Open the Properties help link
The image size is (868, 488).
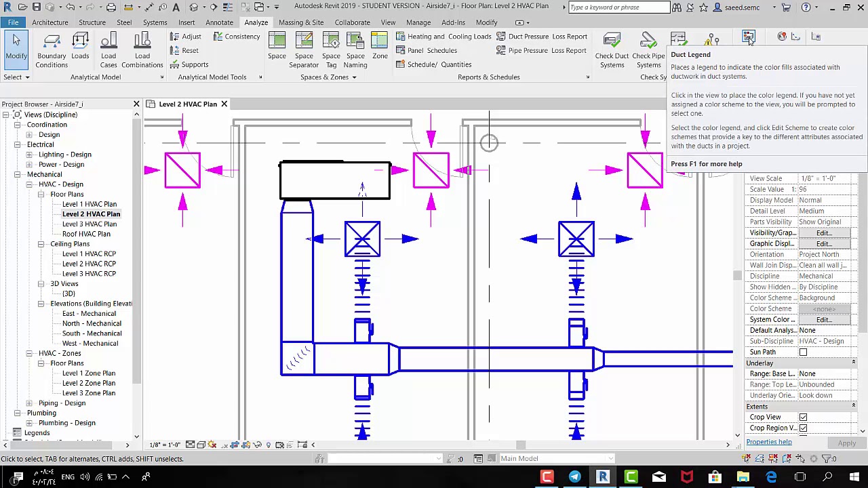769,442
